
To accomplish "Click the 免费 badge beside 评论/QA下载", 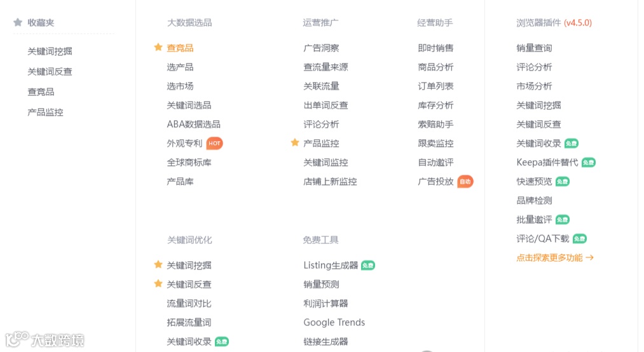I will (579, 239).
